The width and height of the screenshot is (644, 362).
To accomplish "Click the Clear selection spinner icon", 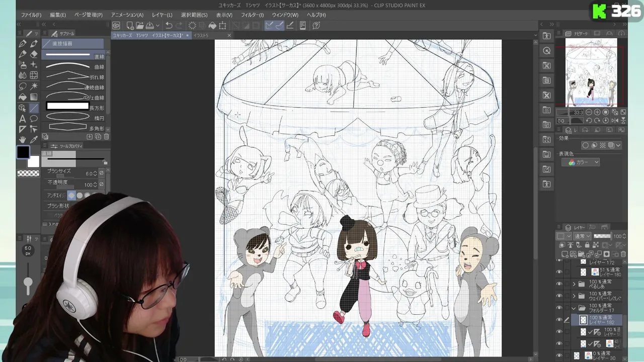I will tap(192, 26).
